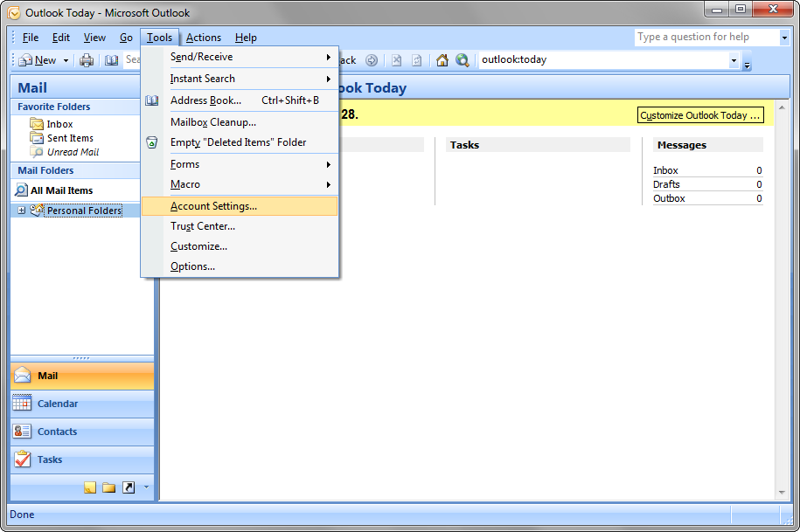Click the Type a question for help box
Viewport: 800px width, 532px height.
click(705, 37)
